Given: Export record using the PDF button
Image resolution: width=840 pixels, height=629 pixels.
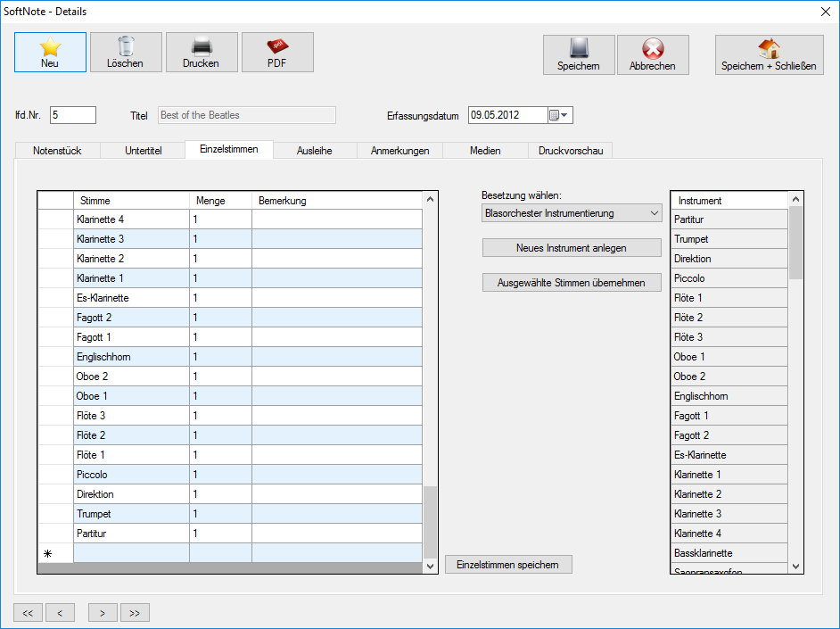Looking at the screenshot, I should coord(277,52).
